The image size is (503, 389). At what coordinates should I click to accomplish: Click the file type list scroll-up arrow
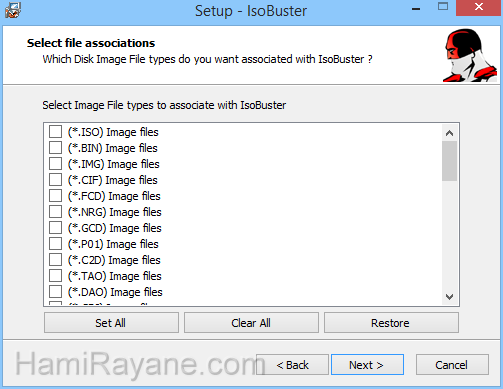[449, 133]
